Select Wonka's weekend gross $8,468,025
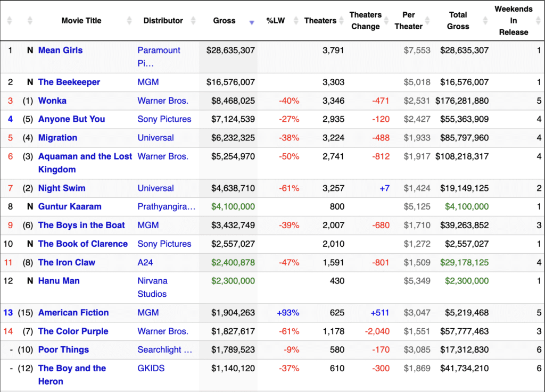Viewport: 545px width, 392px height. tap(233, 101)
